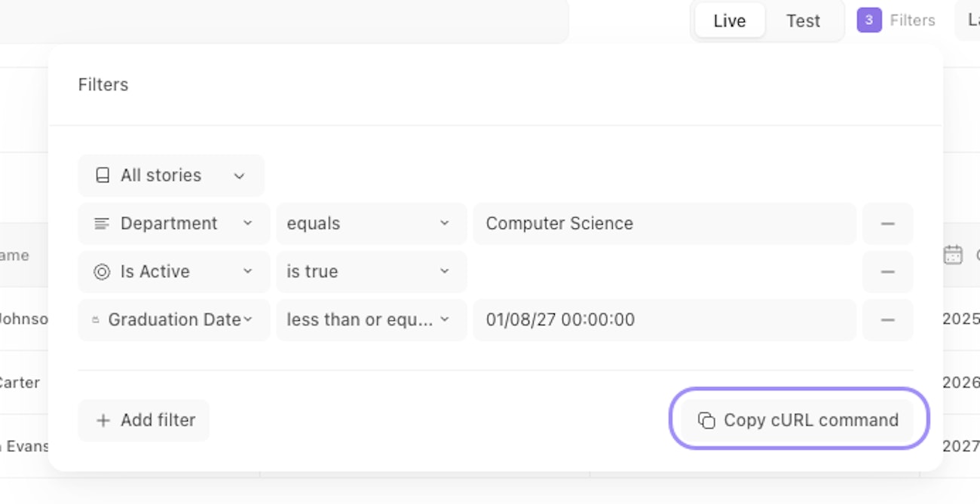
Task: Click the target icon beside Is Active
Action: pyautogui.click(x=102, y=272)
